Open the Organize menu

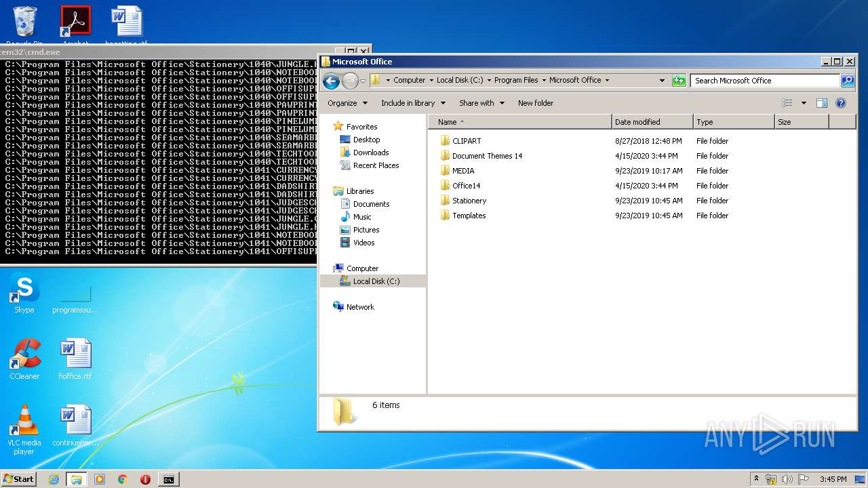click(347, 103)
